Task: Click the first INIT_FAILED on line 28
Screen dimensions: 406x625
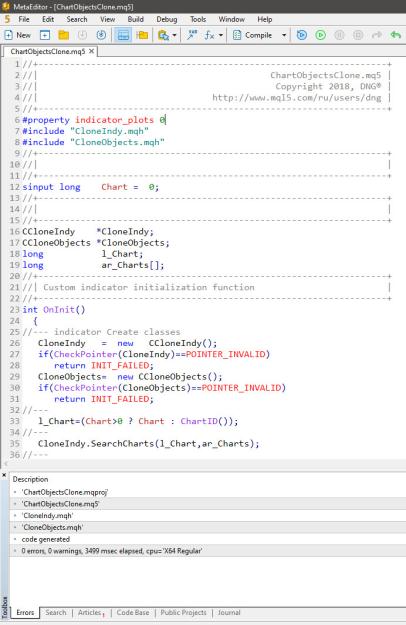Action: [x=120, y=366]
